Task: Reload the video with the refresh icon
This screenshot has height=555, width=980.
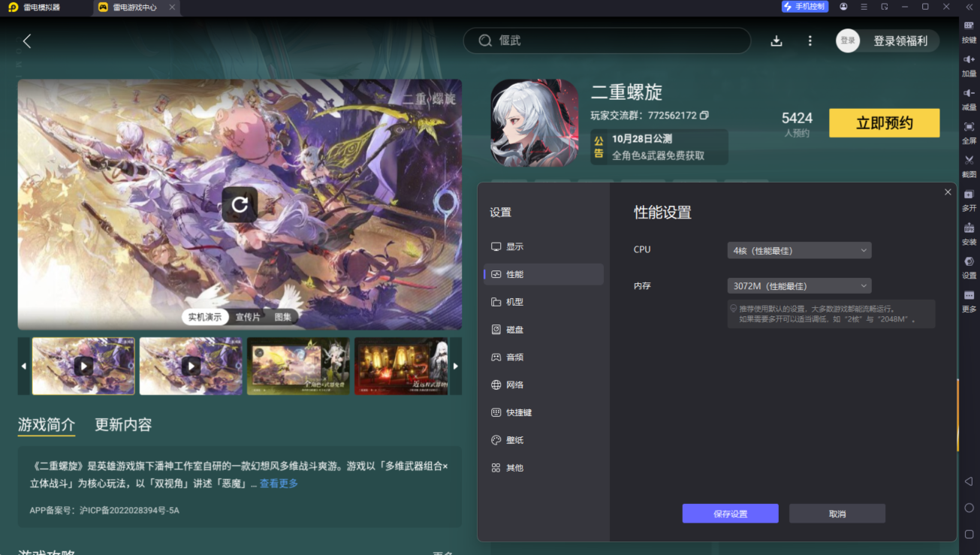Action: pos(240,204)
